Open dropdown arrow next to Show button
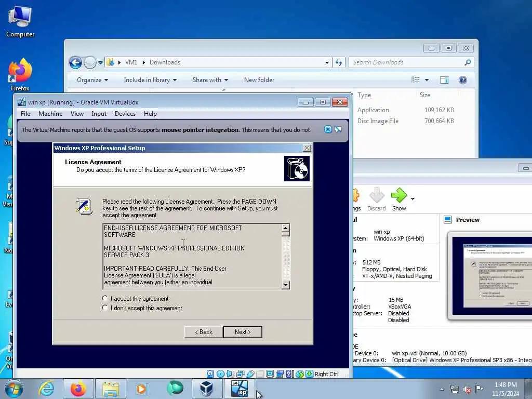 [413, 199]
